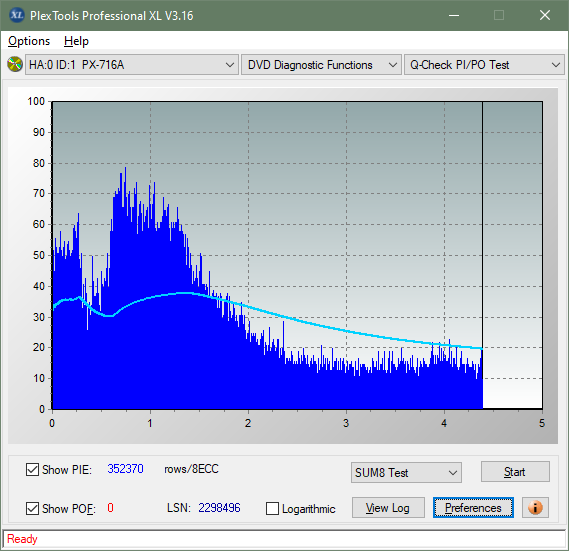
Task: Open the Help menu
Action: coord(76,41)
